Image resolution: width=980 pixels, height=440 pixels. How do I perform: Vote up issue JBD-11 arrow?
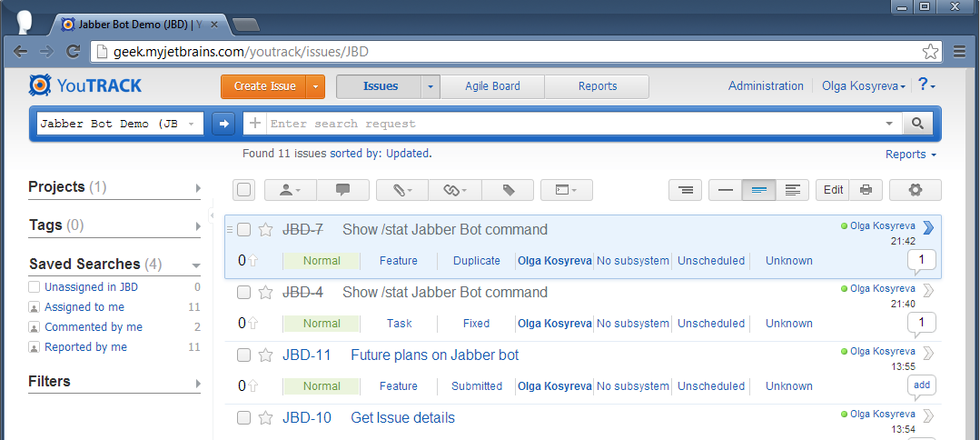click(x=252, y=386)
